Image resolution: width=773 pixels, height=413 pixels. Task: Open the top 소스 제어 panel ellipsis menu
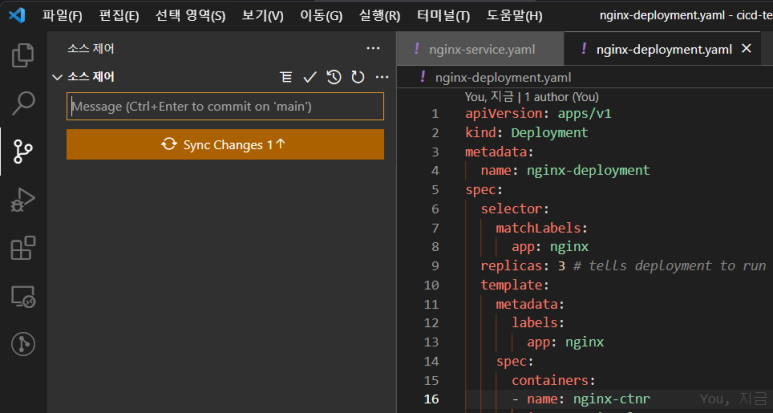[373, 48]
